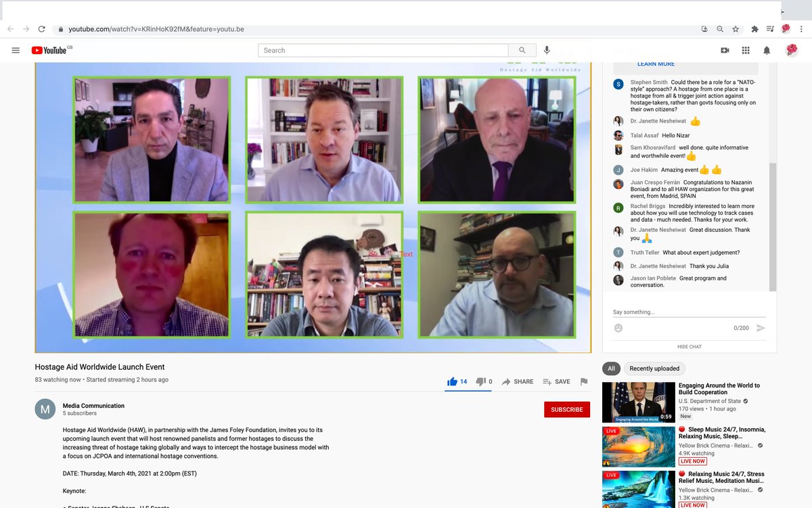The image size is (812, 508).
Task: Open the YouTube hamburger guide menu
Action: tap(16, 50)
